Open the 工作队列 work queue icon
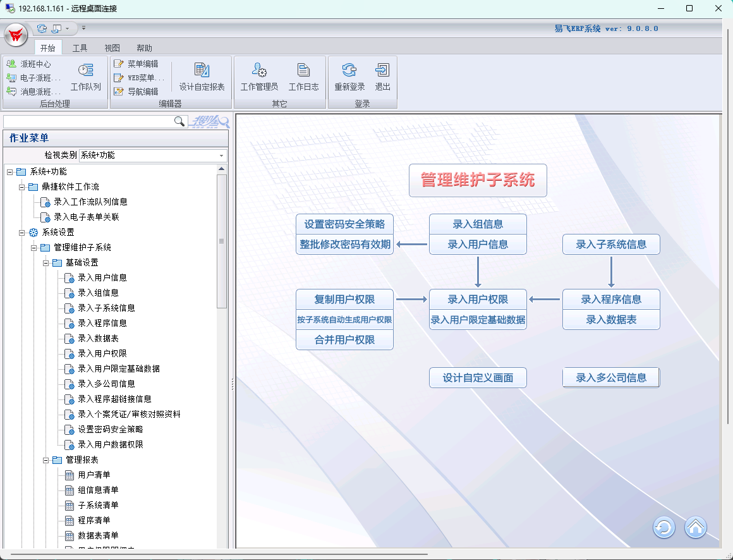This screenshot has height=560, width=733. coord(85,71)
